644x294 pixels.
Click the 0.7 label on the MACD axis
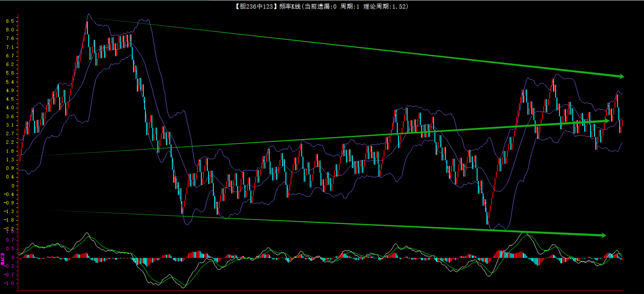coord(10,240)
